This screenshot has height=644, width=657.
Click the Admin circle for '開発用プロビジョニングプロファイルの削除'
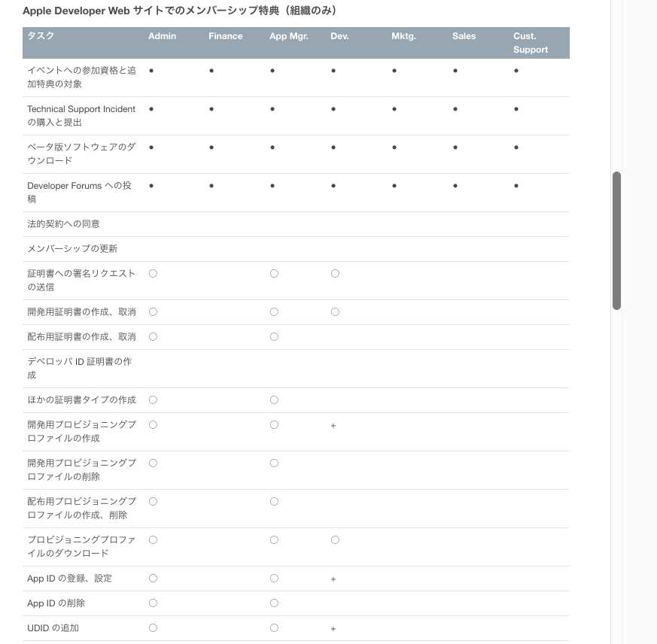tap(153, 463)
